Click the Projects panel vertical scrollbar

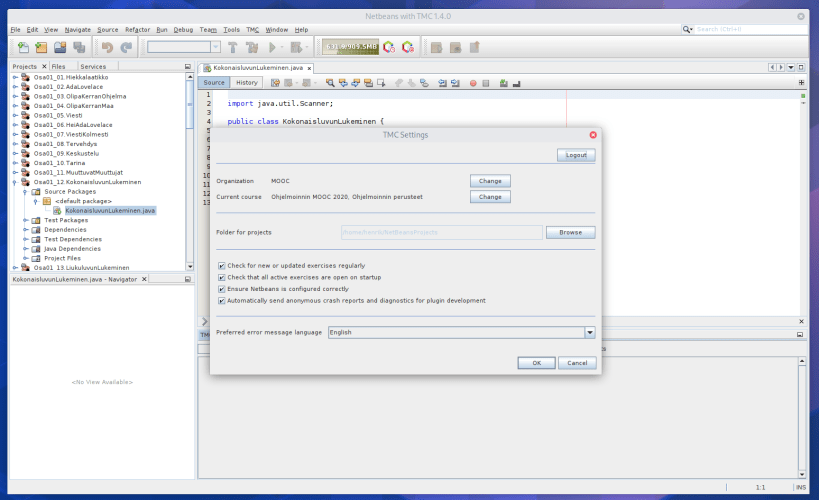tap(190, 171)
